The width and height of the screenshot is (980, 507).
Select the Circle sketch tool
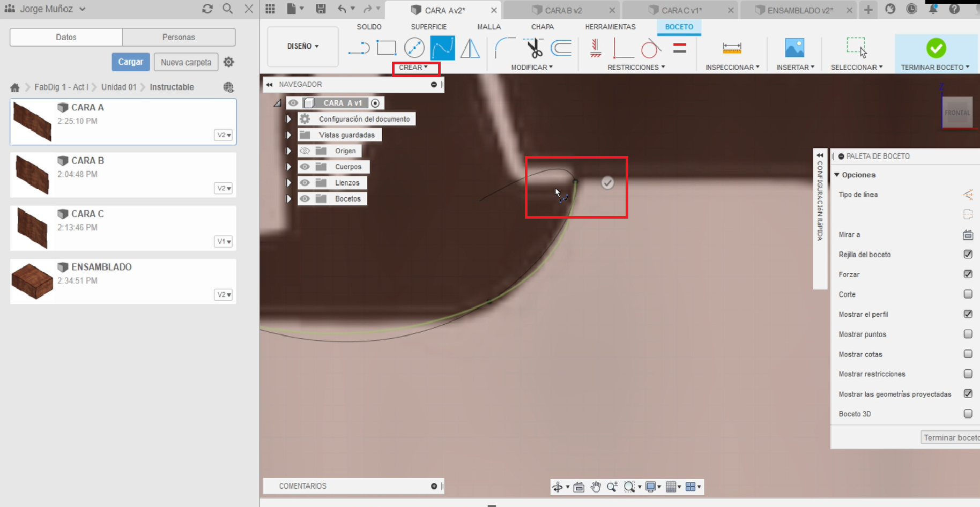click(414, 48)
